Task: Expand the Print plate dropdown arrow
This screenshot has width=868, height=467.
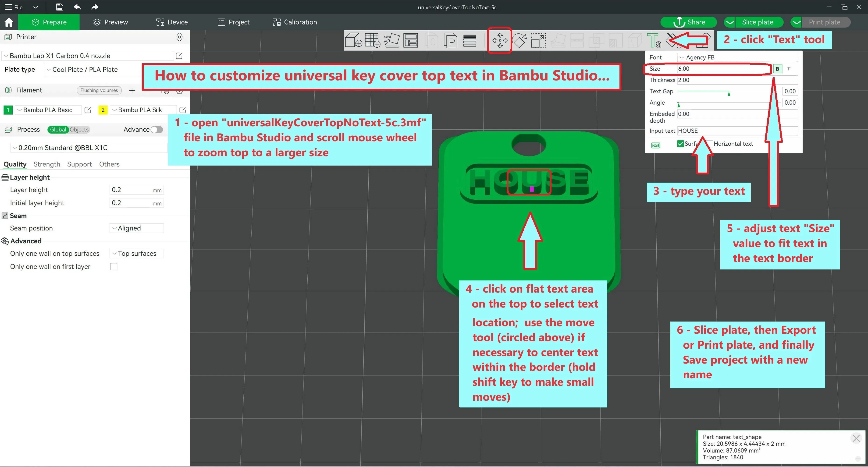Action: [797, 22]
